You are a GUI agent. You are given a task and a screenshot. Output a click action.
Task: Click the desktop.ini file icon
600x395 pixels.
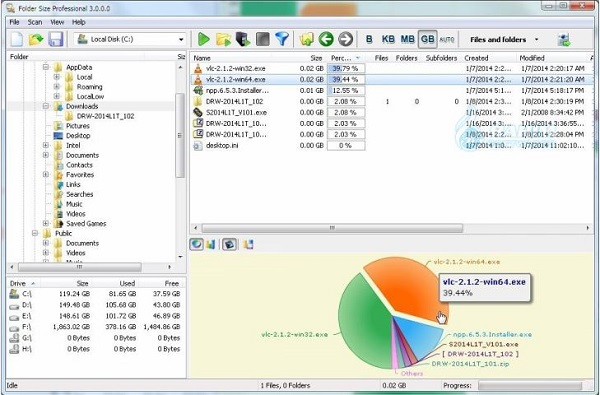coord(198,146)
